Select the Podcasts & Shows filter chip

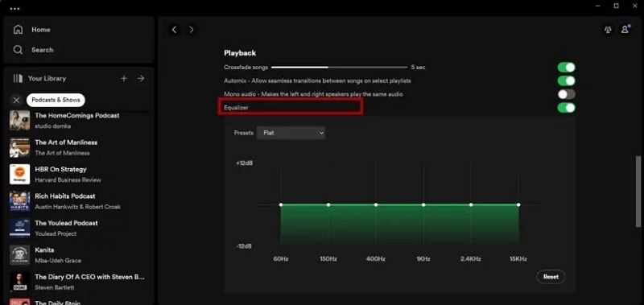(56, 100)
